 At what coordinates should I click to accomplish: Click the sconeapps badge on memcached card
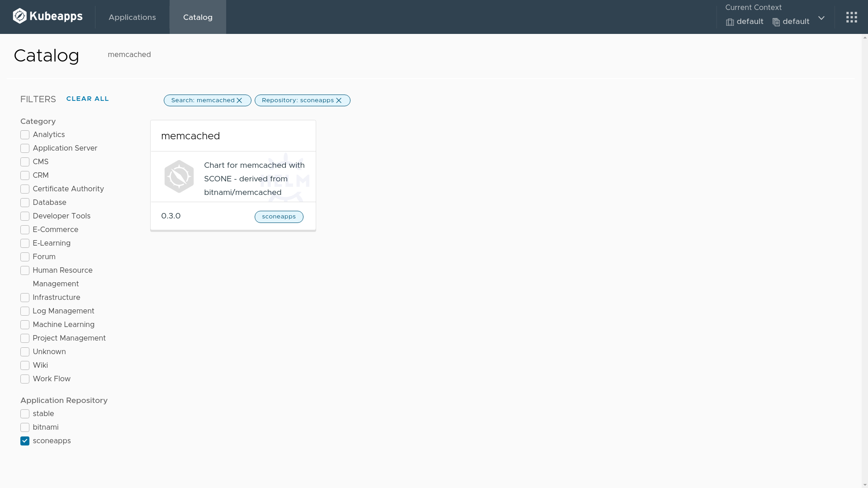pos(279,217)
